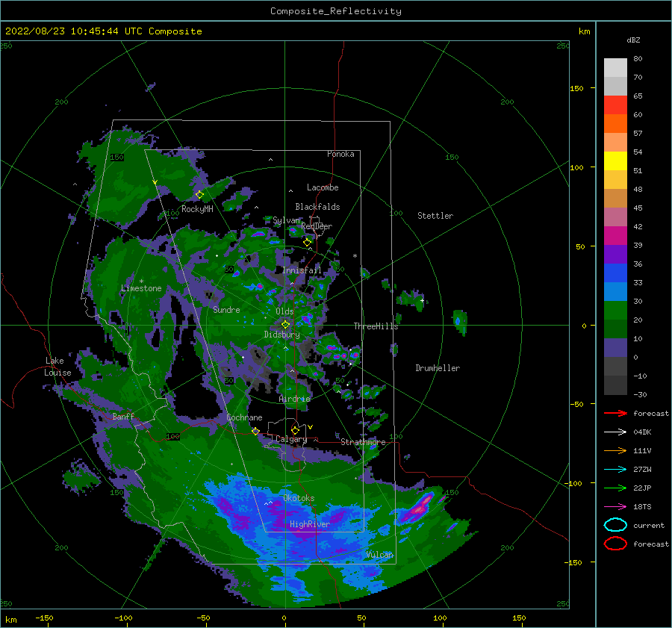Click the Composite_Reflectivity title
This screenshot has height=628, width=672.
click(336, 11)
